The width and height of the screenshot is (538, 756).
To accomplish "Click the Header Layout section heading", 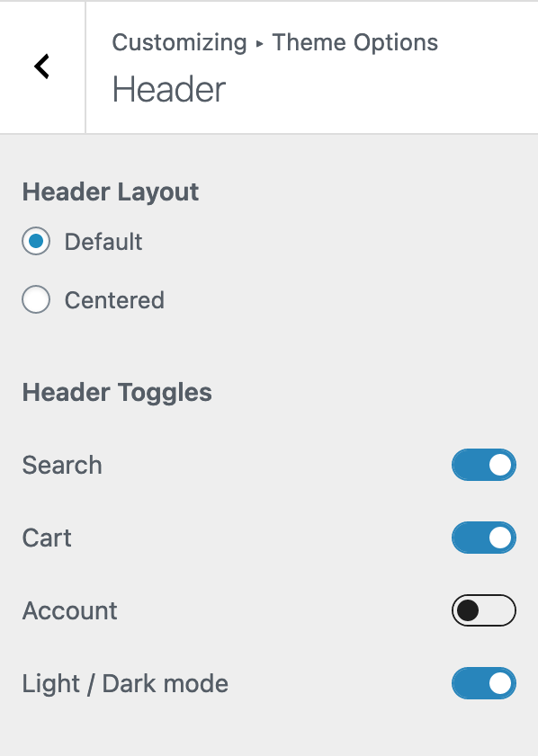I will pyautogui.click(x=110, y=191).
